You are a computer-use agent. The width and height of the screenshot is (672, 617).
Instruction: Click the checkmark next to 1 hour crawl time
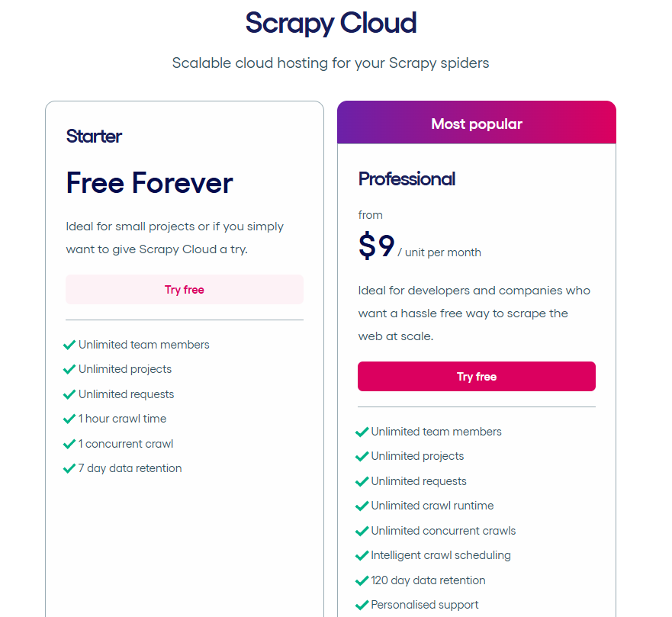coord(69,418)
